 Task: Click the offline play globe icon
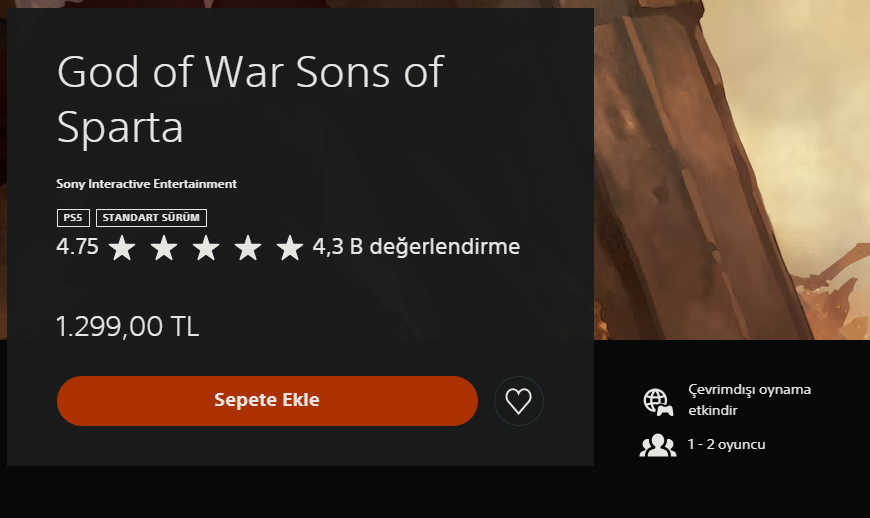click(657, 401)
